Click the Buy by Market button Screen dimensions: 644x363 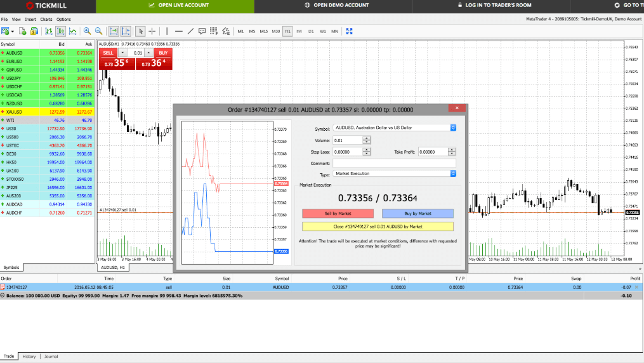417,213
